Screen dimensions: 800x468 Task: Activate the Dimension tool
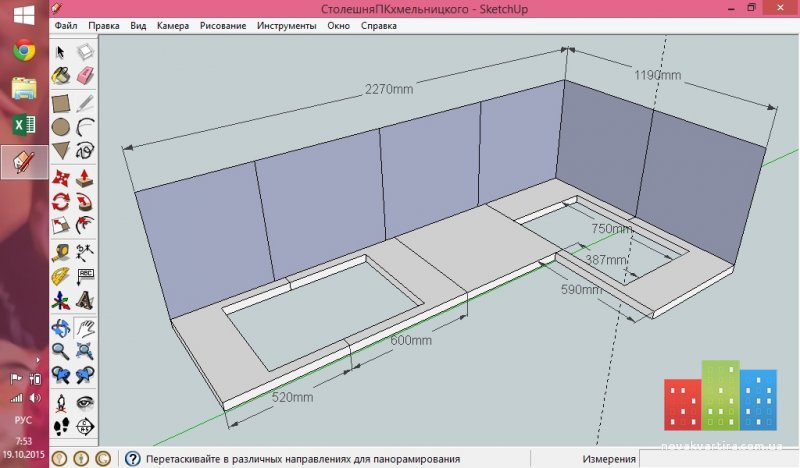[85, 253]
